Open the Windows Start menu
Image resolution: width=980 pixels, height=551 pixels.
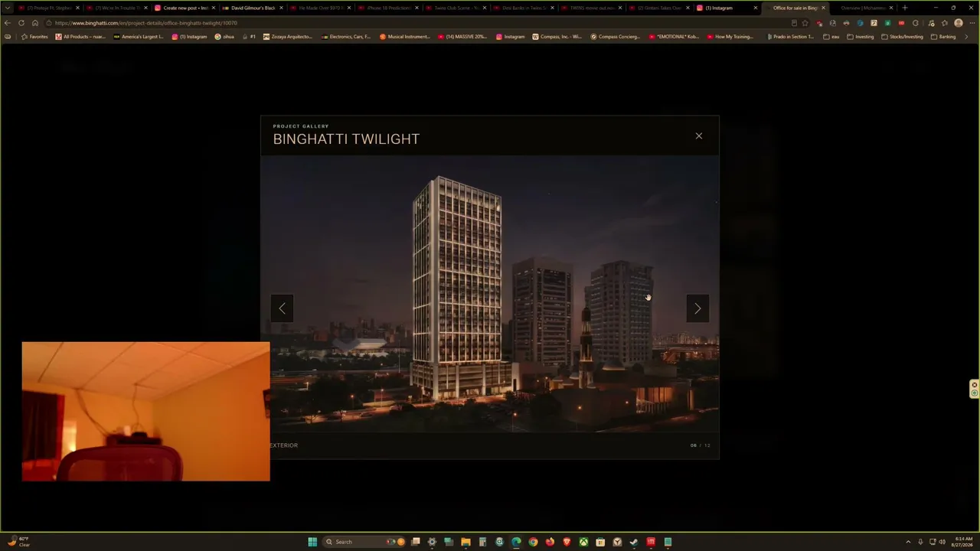point(312,542)
